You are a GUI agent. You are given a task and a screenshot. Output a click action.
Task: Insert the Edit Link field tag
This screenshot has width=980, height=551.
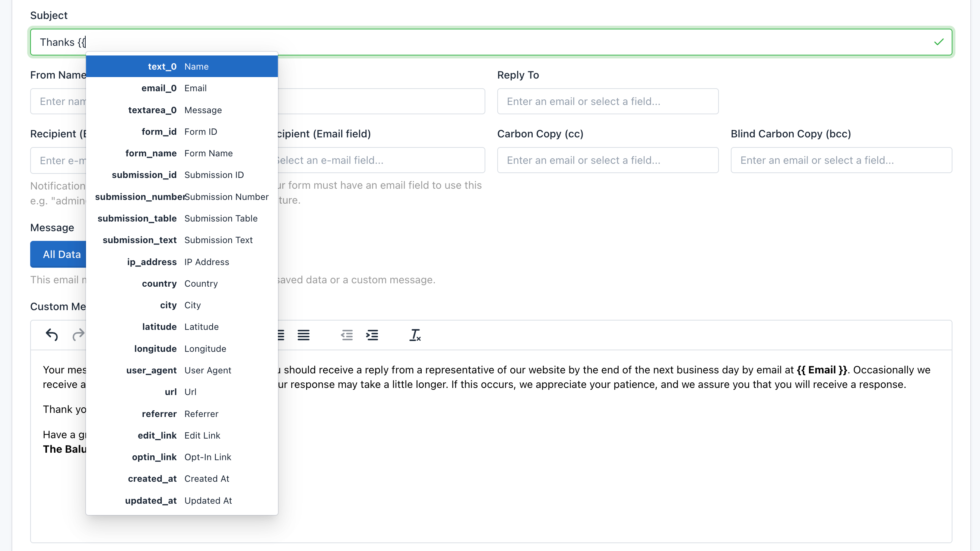[182, 435]
